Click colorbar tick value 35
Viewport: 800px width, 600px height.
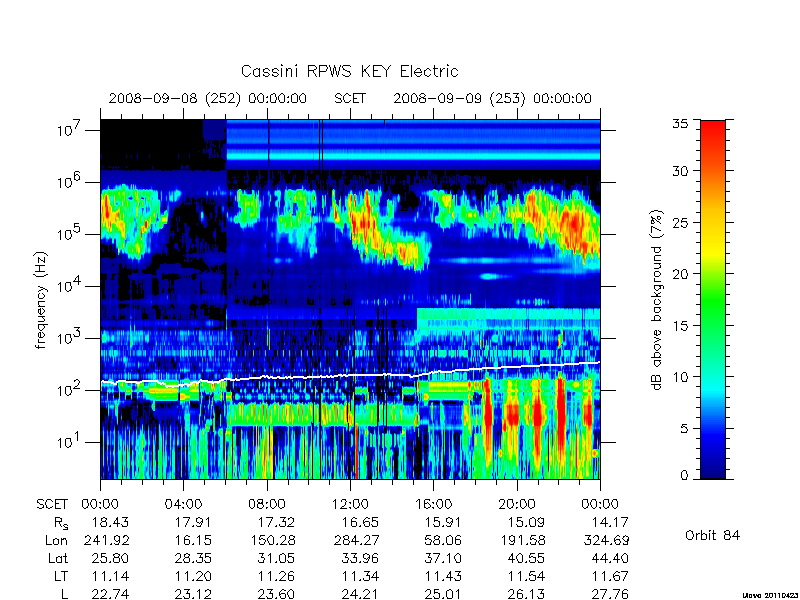point(681,124)
